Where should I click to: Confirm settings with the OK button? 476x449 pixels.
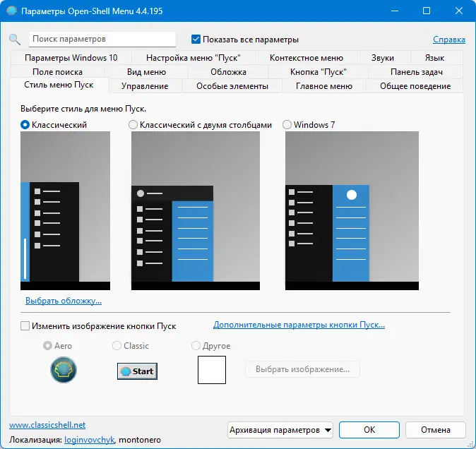pyautogui.click(x=369, y=430)
